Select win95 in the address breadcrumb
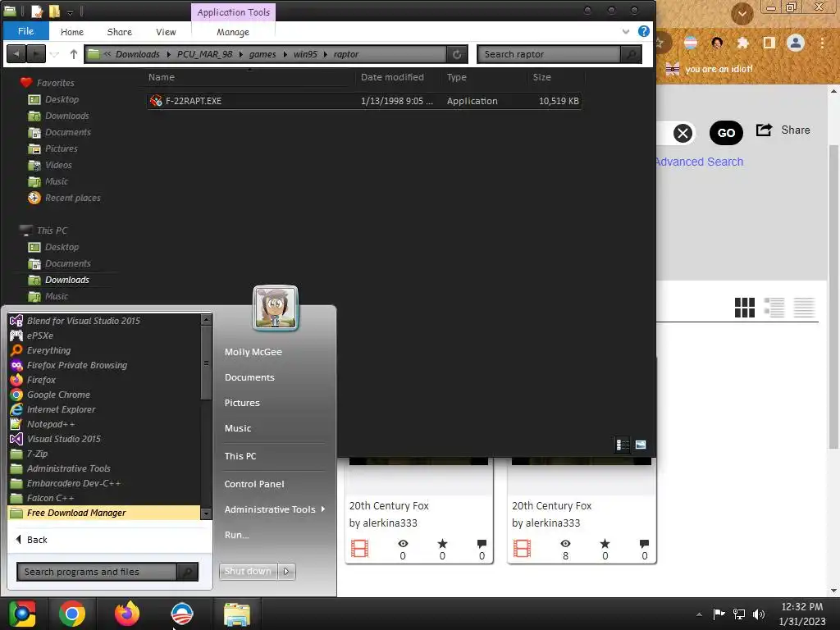 point(305,54)
